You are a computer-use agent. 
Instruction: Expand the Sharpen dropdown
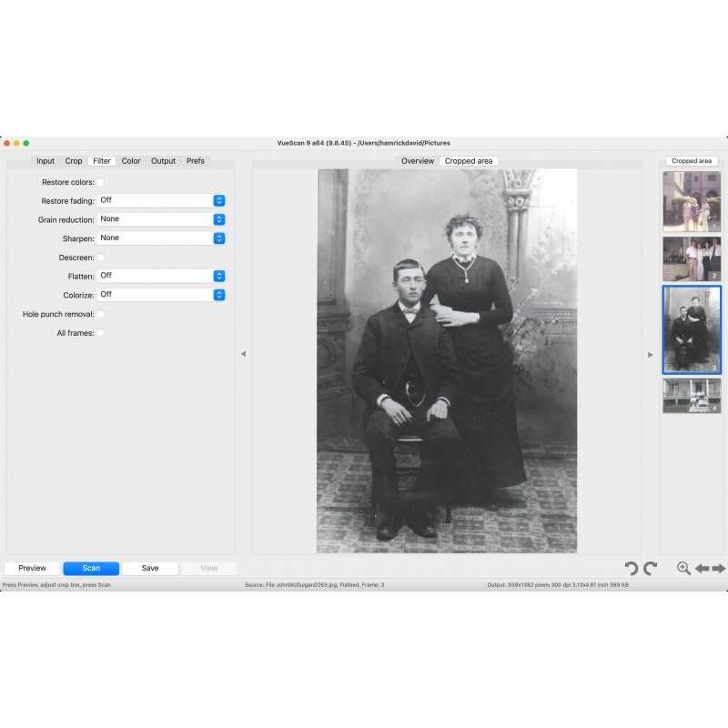click(161, 238)
